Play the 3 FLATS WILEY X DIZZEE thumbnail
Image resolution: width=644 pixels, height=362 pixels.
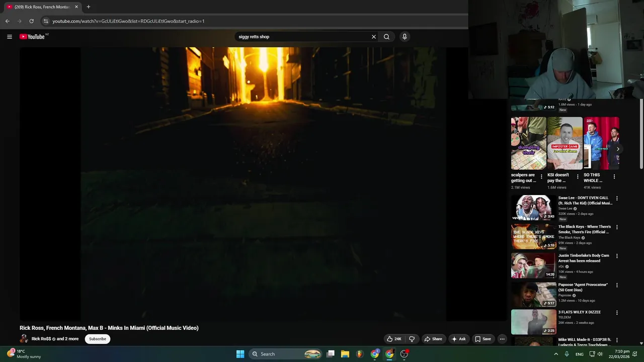[x=533, y=322]
